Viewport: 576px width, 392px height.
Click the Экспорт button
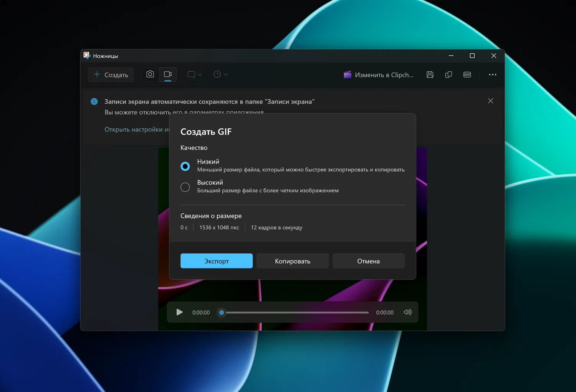click(217, 261)
